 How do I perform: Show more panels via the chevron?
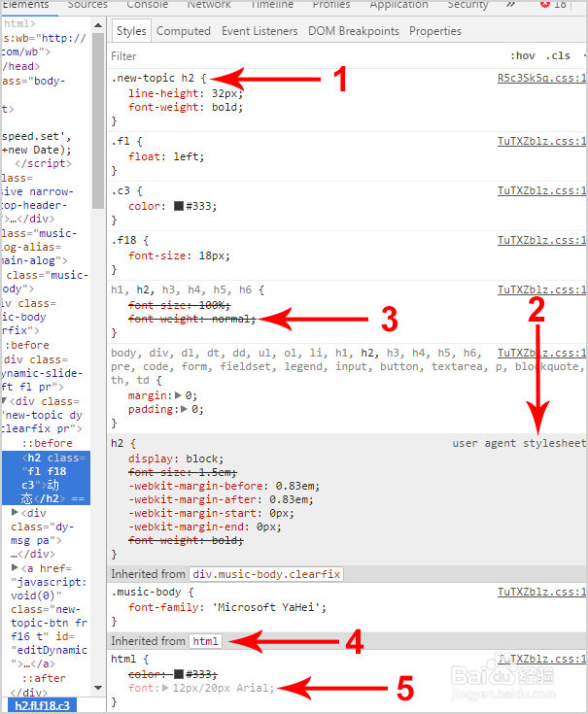(x=510, y=5)
